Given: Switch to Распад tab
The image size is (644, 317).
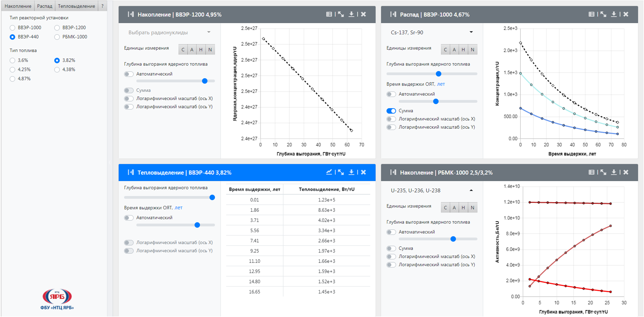Looking at the screenshot, I should point(44,6).
